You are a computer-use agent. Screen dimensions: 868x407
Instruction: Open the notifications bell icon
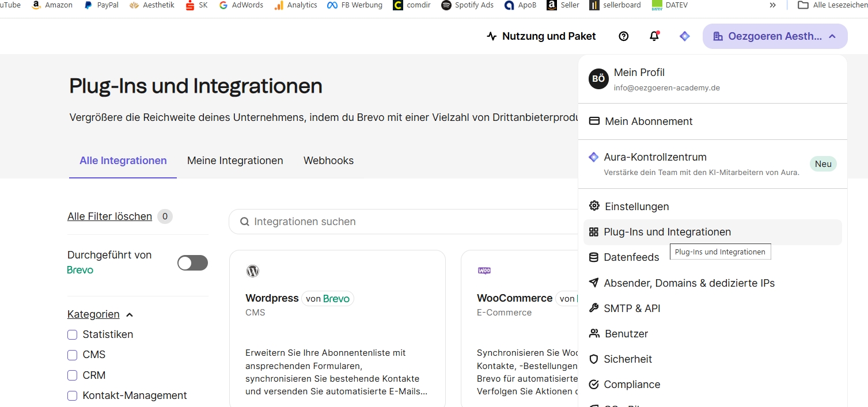click(x=654, y=36)
